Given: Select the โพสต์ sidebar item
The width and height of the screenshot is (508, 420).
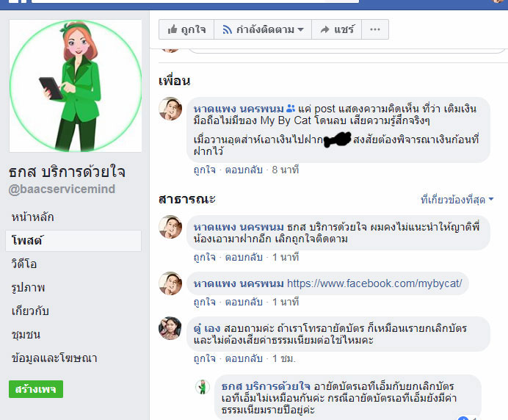Looking at the screenshot, I should coord(73,240).
